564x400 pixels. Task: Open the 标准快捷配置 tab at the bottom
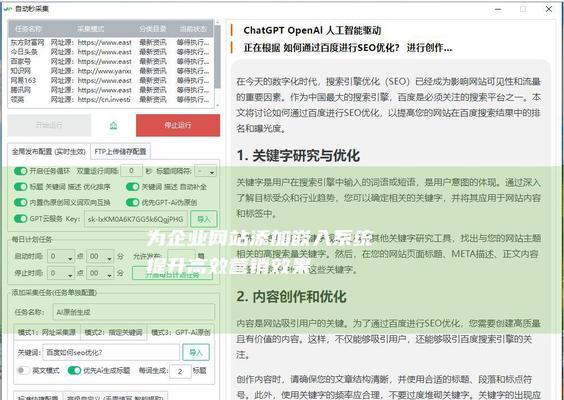coord(38,397)
